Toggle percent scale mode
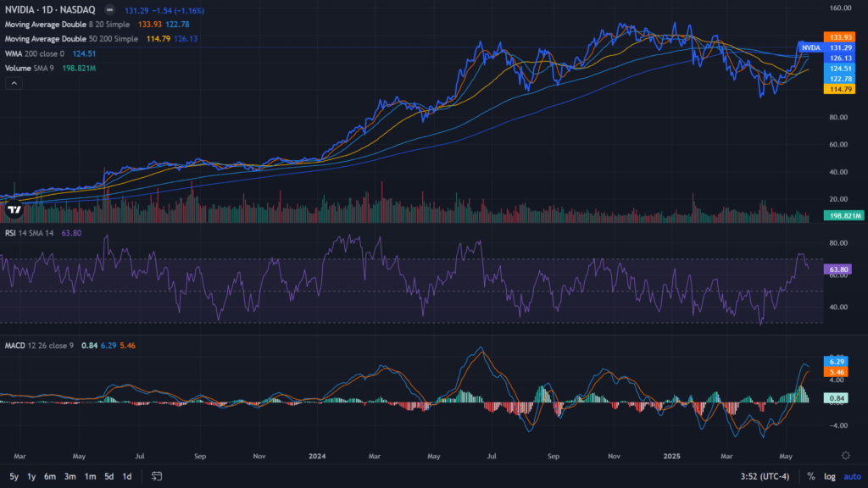The height and width of the screenshot is (488, 868). point(811,476)
